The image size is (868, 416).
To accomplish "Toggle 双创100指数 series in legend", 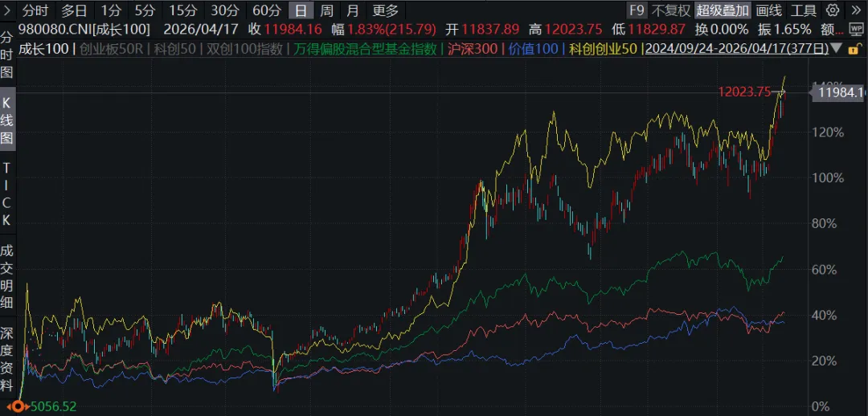I will (244, 49).
